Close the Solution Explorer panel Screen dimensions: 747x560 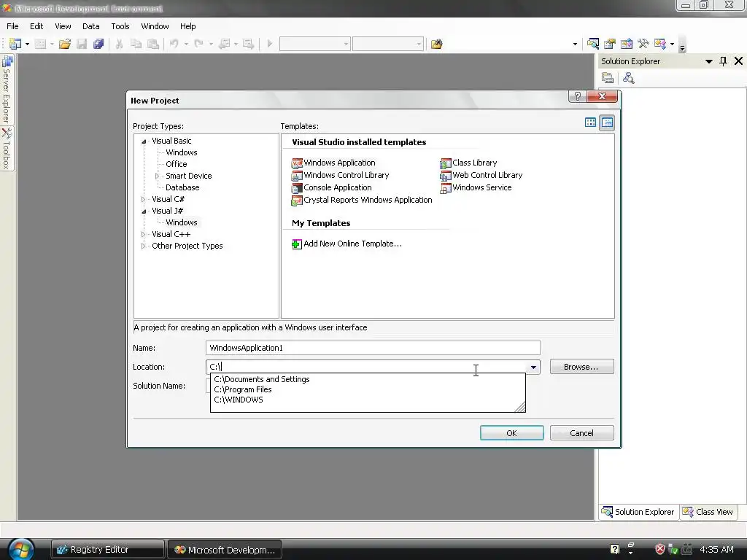click(x=738, y=61)
